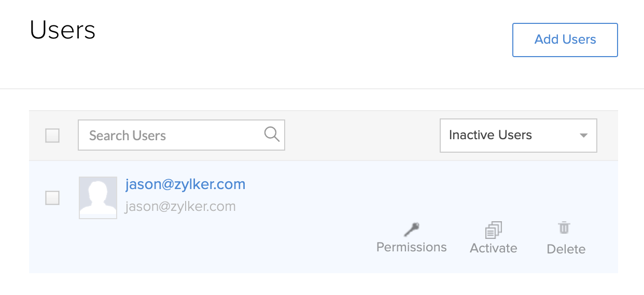644x295 pixels.
Task: Click the Activate text label
Action: tap(494, 248)
